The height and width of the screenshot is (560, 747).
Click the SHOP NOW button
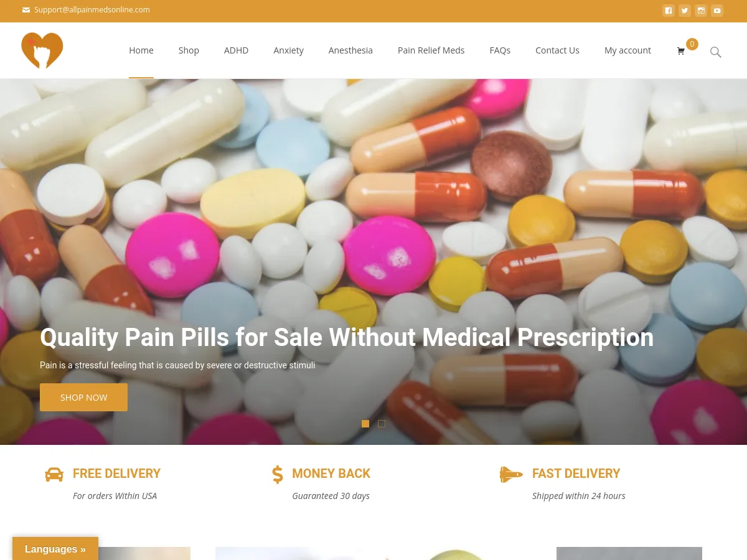tap(83, 397)
